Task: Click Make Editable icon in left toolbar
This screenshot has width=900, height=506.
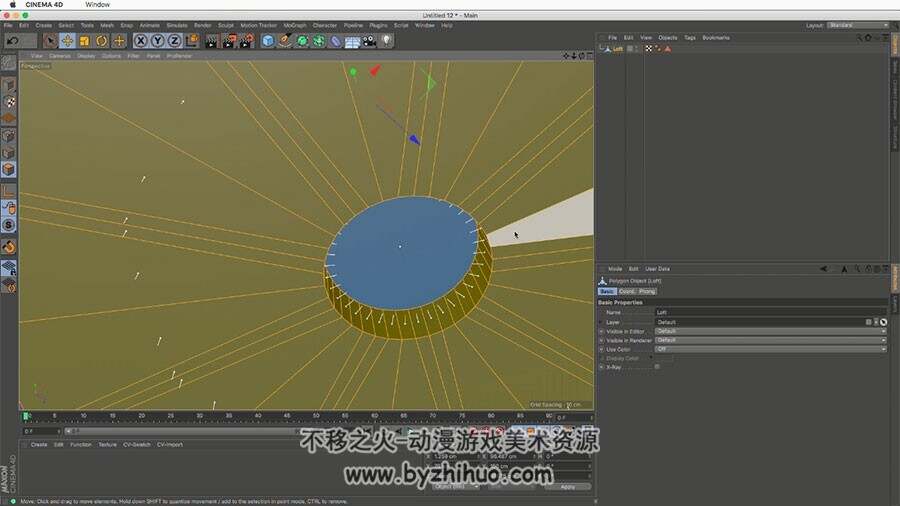Action: [9, 62]
